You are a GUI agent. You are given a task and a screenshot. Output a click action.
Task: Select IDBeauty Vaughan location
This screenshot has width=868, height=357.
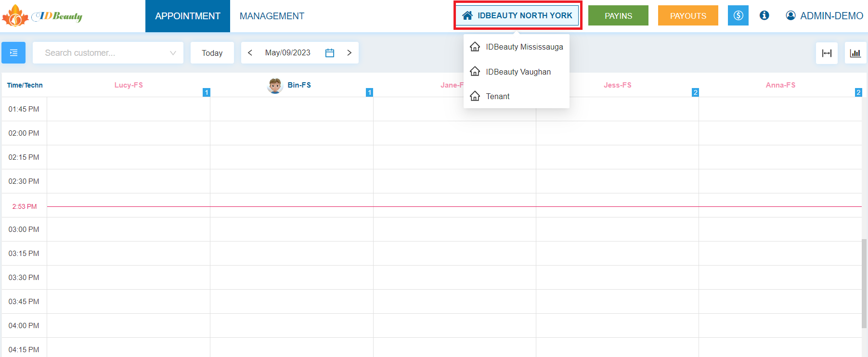[x=517, y=72]
